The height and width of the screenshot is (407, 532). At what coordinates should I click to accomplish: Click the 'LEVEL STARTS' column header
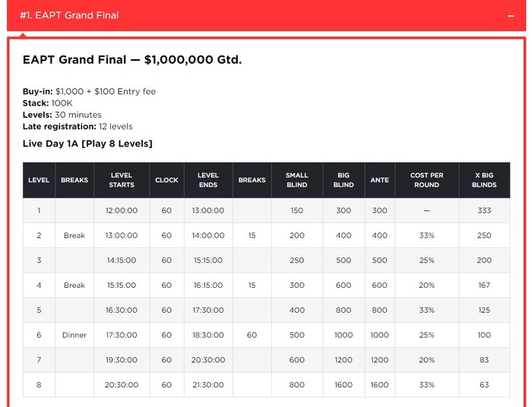tap(122, 180)
